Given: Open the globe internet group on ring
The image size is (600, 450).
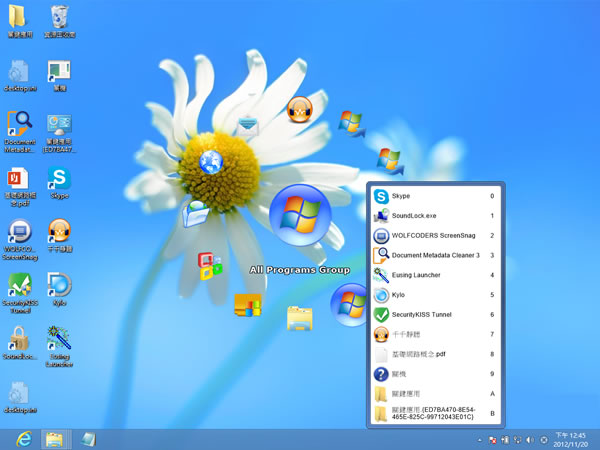Looking at the screenshot, I should (210, 161).
